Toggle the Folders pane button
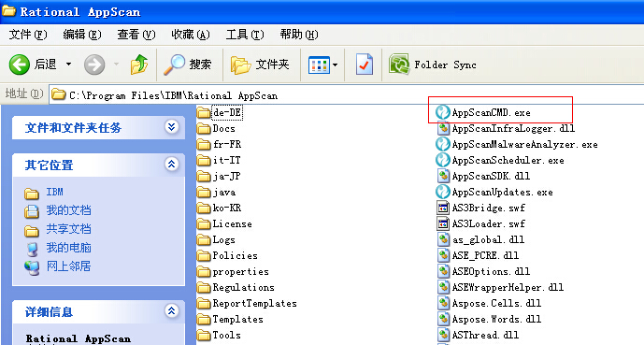 pos(260,65)
